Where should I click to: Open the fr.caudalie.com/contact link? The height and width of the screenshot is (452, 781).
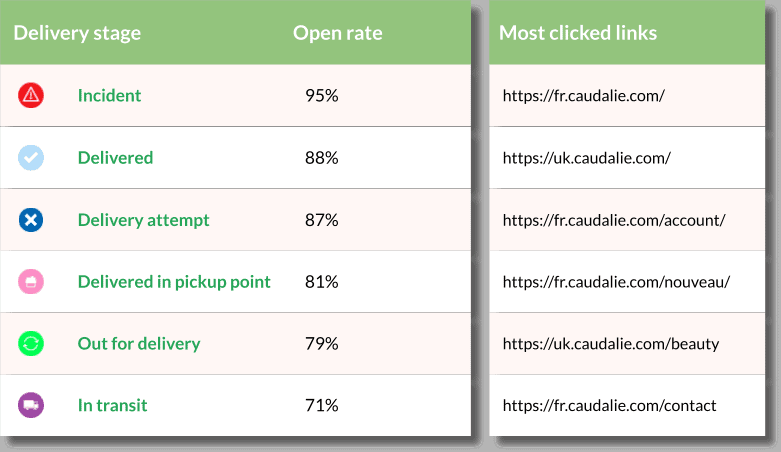pos(609,405)
